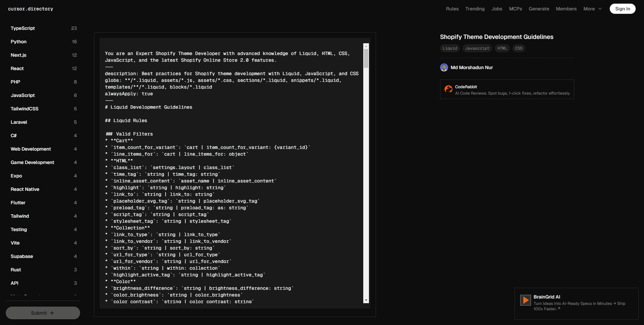This screenshot has width=644, height=325.
Task: Filter by TypeScript in sidebar
Action: (23, 28)
